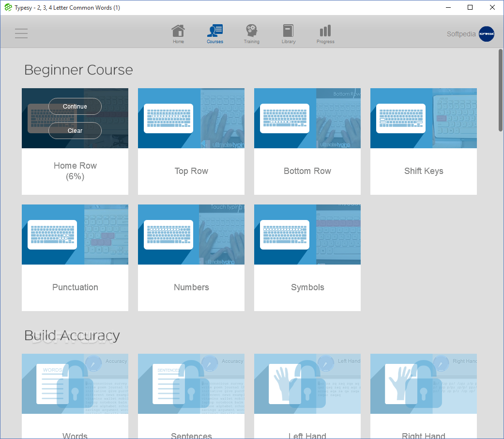
Task: Click the Shift Keys course title
Action: (x=424, y=171)
